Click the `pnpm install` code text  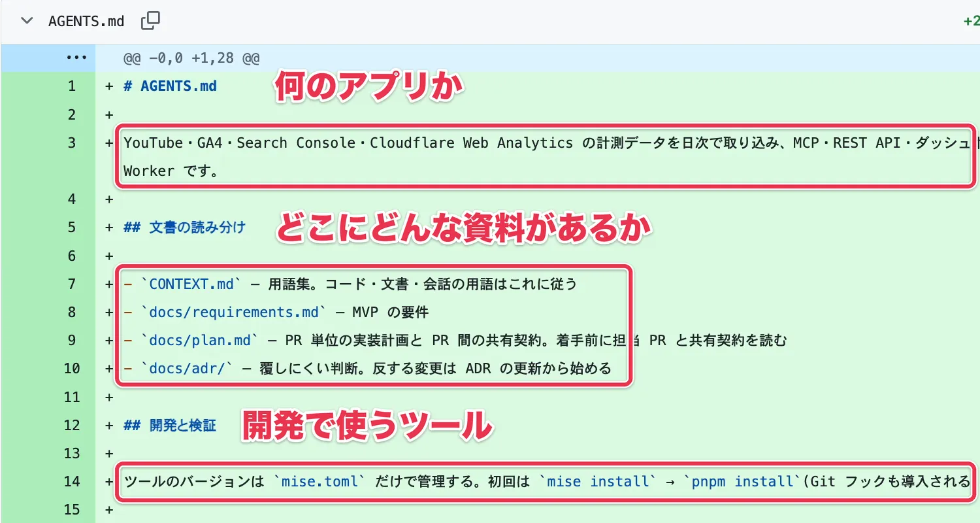coord(742,482)
